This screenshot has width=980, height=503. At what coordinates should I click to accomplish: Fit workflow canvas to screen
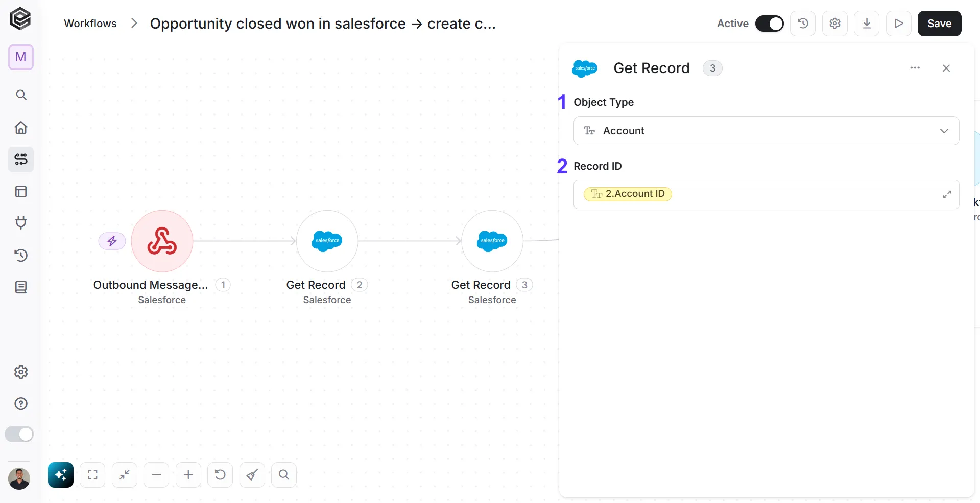[x=92, y=475]
